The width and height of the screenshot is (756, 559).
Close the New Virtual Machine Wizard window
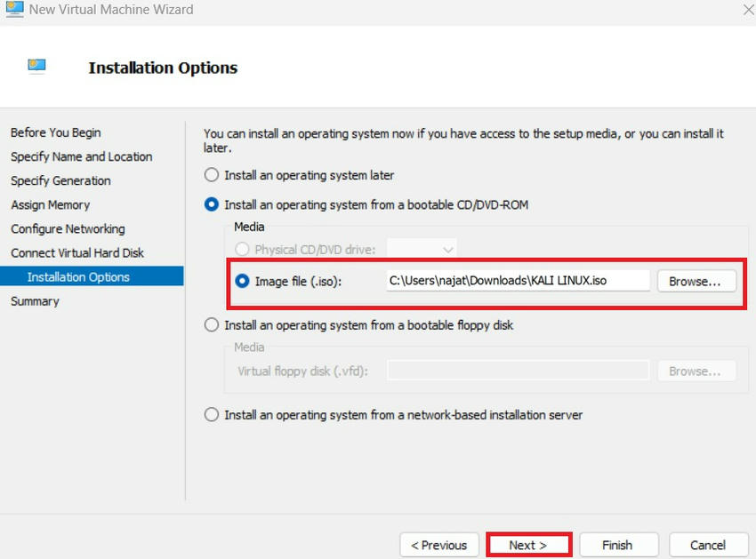pyautogui.click(x=748, y=10)
